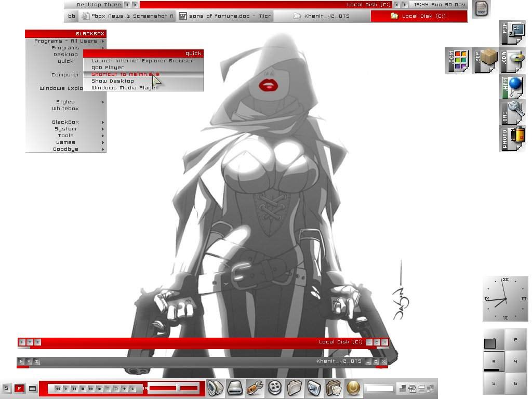Toggle the red F button

pyautogui.click(x=19, y=388)
